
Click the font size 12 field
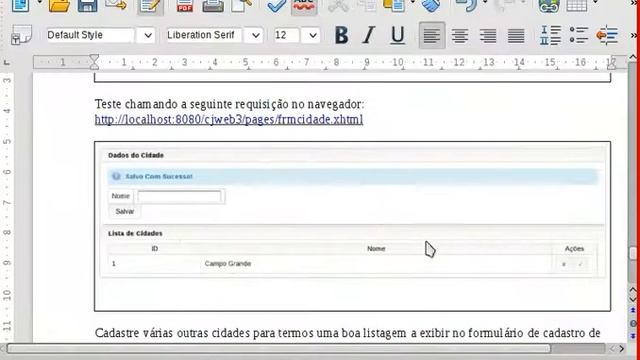[x=287, y=35]
